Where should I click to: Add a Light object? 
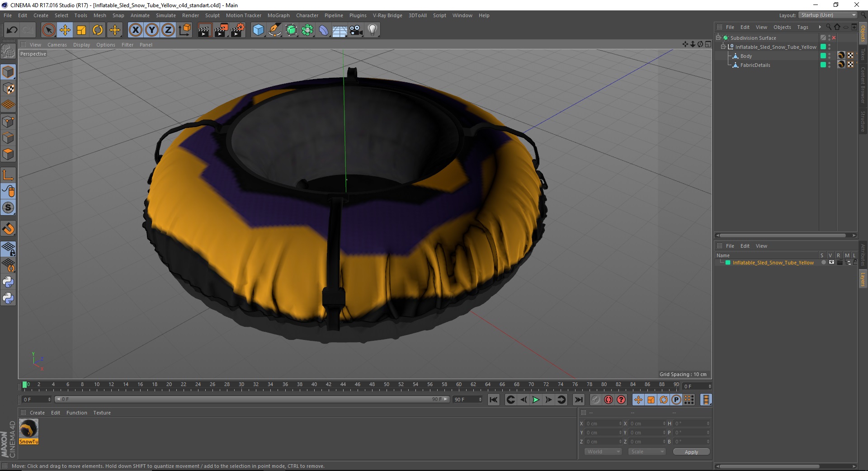pyautogui.click(x=372, y=30)
